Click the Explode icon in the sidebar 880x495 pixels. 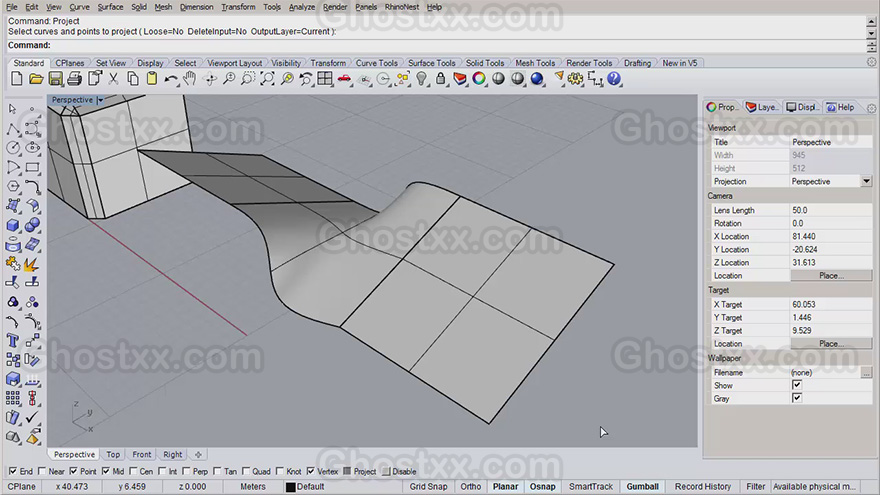pos(32,264)
